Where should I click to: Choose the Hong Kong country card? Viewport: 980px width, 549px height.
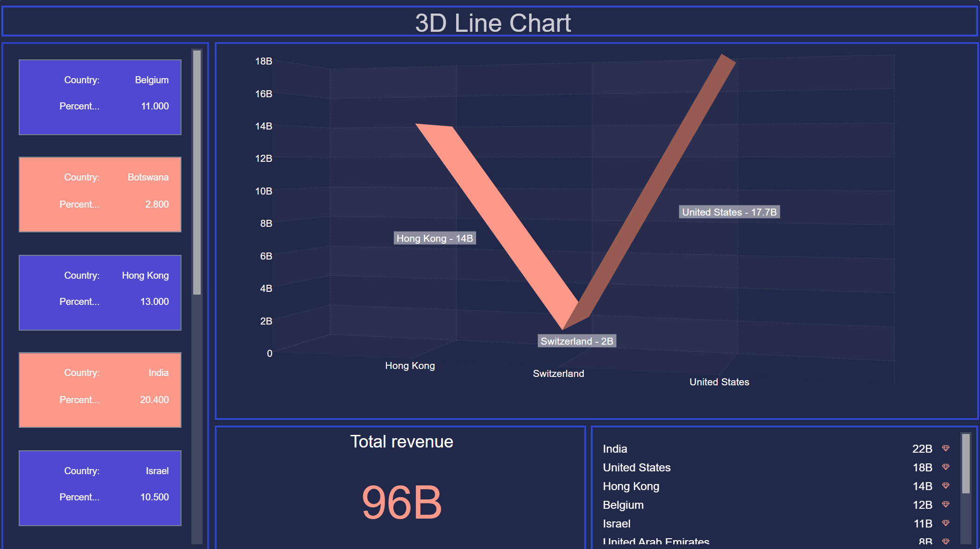(100, 293)
